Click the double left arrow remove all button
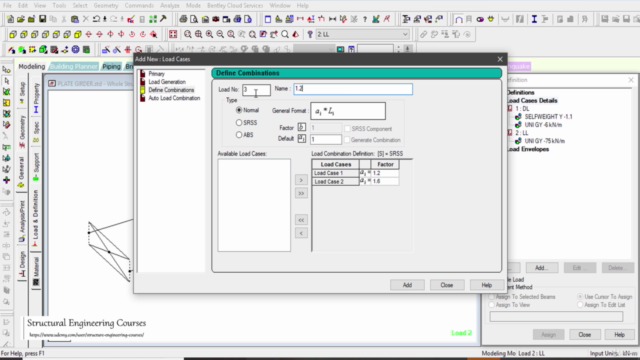640x360 pixels. coord(301,220)
